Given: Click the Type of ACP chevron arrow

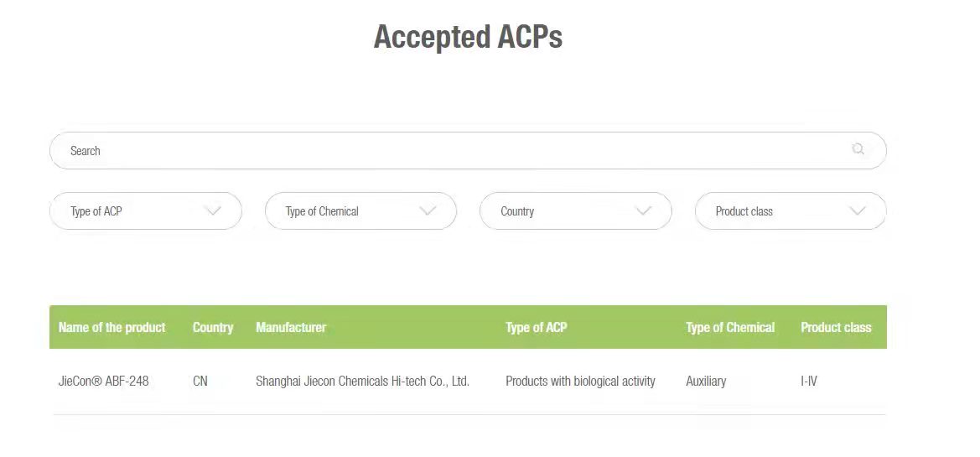Looking at the screenshot, I should [x=213, y=211].
